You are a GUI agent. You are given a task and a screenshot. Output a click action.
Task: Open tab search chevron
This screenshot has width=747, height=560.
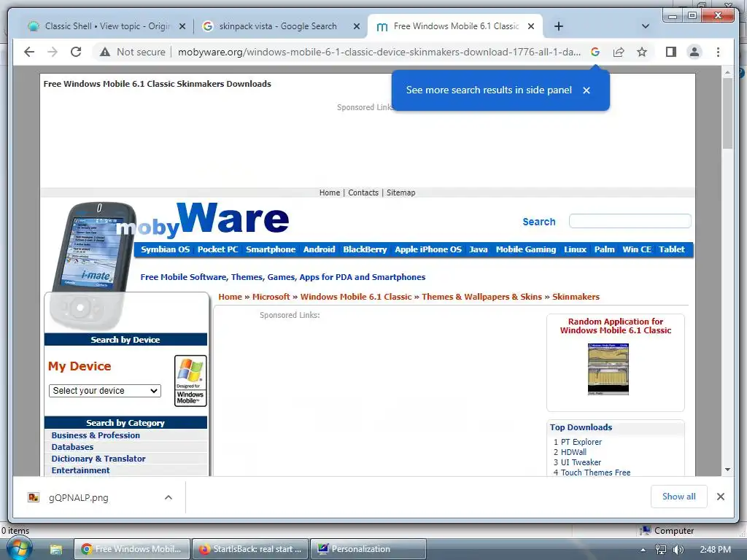click(646, 26)
